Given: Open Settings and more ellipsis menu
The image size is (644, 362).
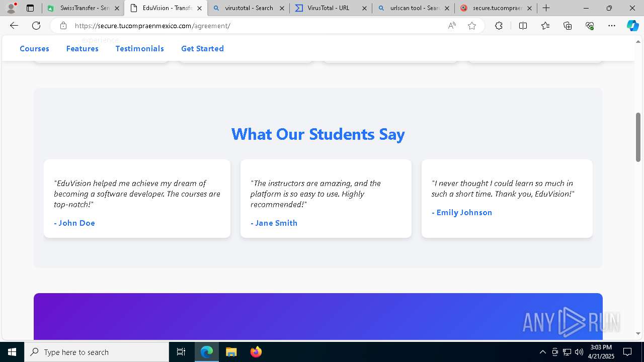Looking at the screenshot, I should pos(612,26).
